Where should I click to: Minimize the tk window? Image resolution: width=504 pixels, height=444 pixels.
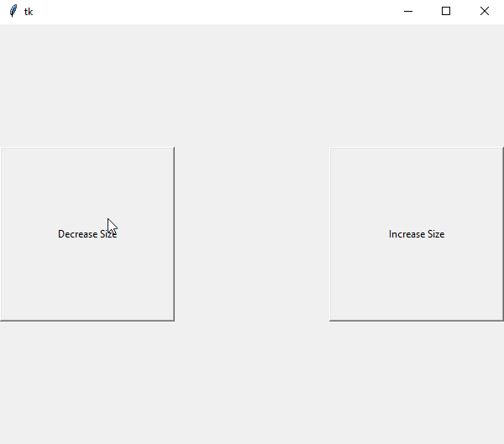click(x=408, y=11)
